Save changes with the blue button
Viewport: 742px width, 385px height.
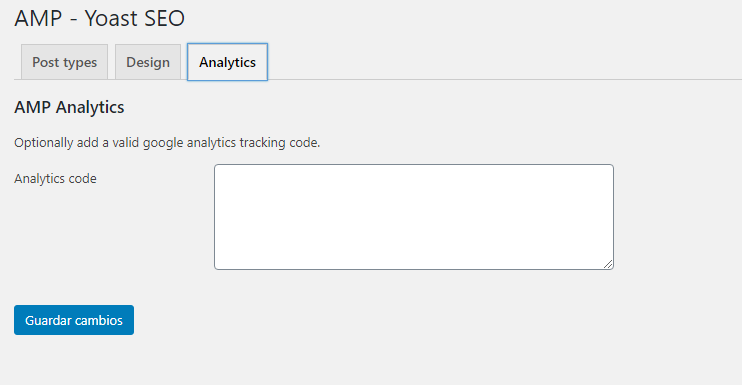point(74,320)
